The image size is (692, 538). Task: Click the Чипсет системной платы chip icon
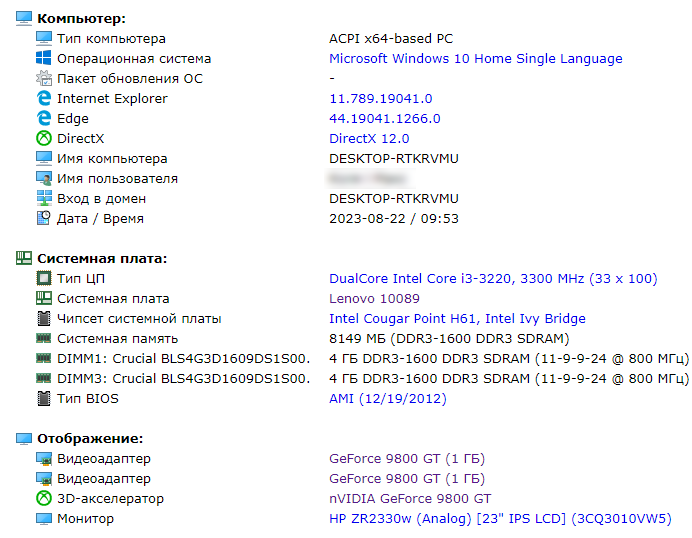44,318
